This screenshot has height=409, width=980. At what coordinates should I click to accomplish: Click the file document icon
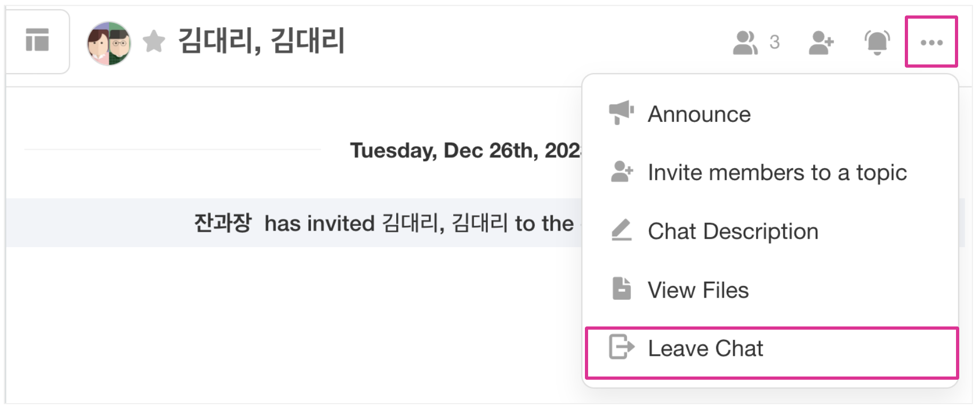pos(621,289)
